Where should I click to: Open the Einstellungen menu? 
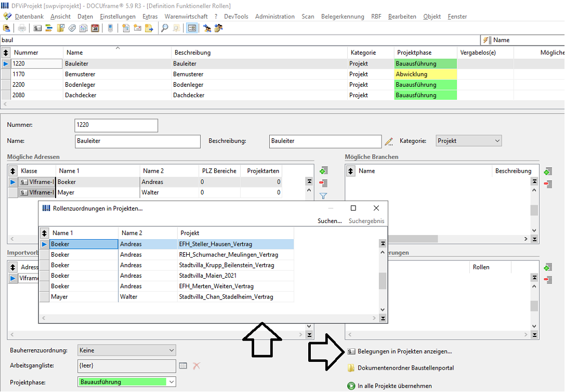click(x=118, y=17)
